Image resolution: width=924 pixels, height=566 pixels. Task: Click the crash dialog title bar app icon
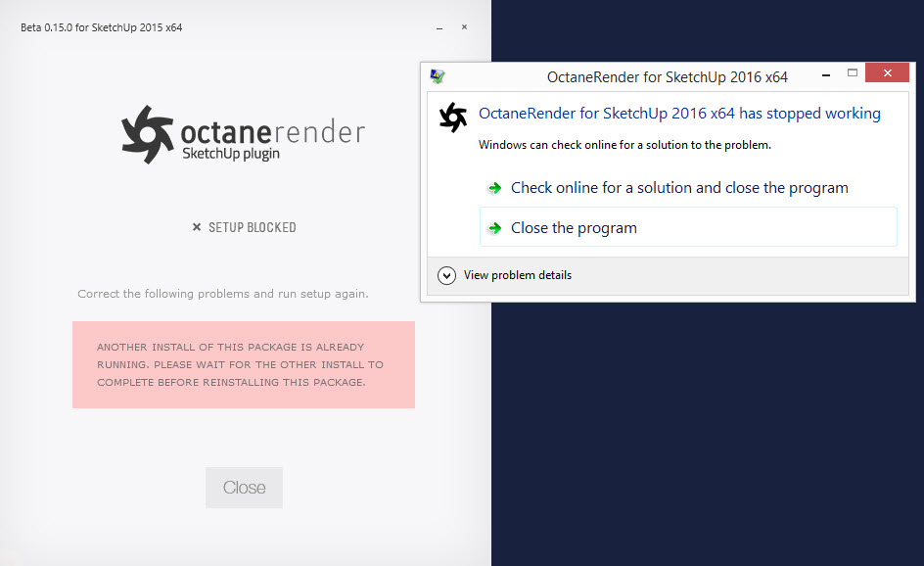pos(438,76)
